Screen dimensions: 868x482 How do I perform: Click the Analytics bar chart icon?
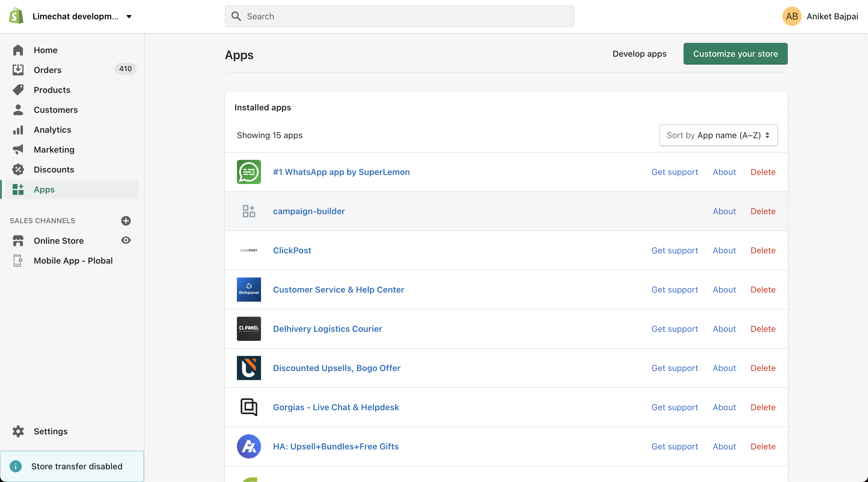coord(18,130)
